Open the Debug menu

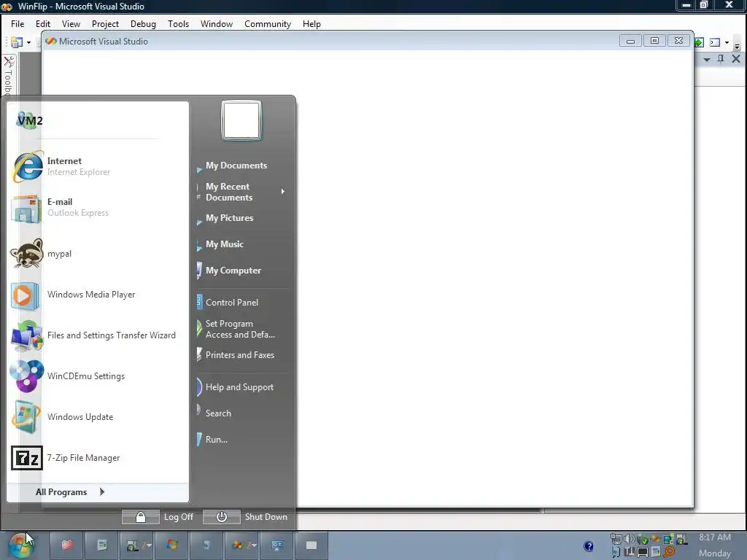pyautogui.click(x=143, y=24)
